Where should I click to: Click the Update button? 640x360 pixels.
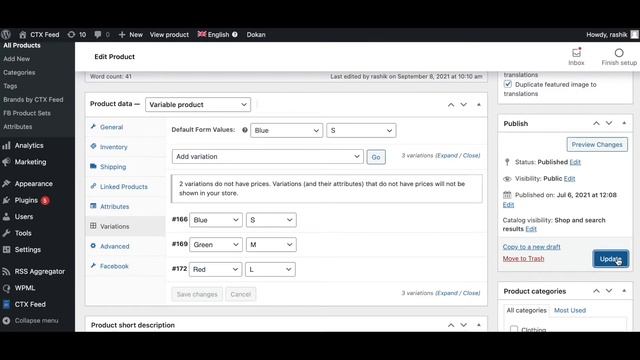(x=610, y=259)
